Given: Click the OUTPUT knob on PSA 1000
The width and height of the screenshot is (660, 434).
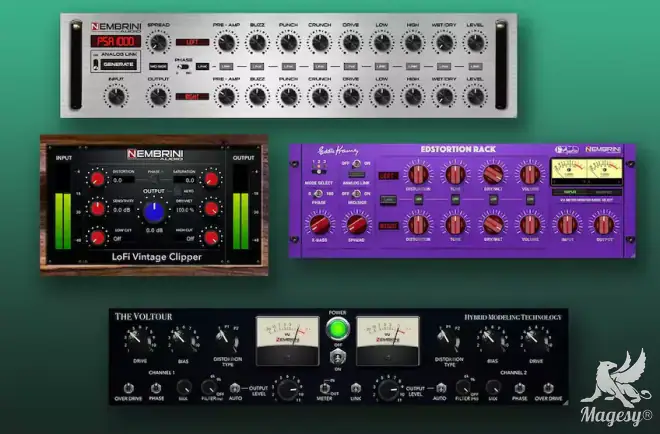Looking at the screenshot, I should [158, 96].
